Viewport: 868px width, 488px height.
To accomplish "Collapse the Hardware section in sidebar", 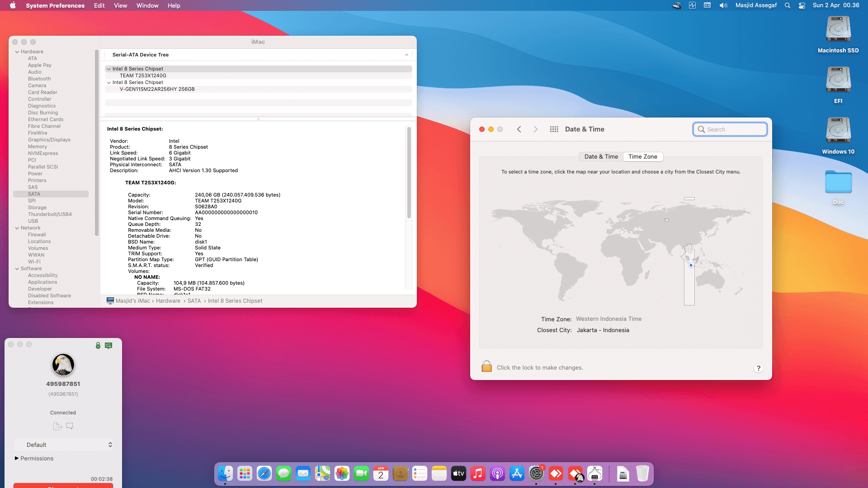I will pyautogui.click(x=17, y=52).
